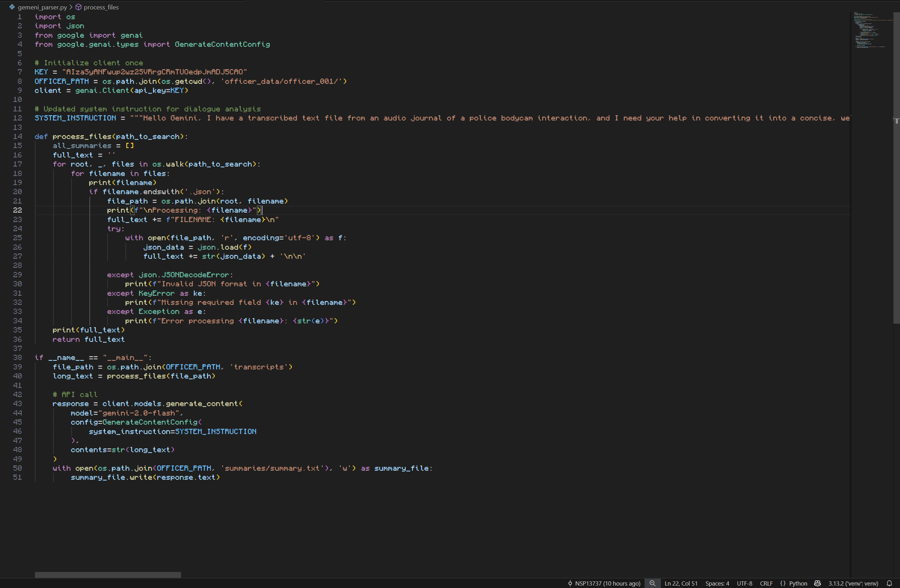Select the Python language mode
Screen dimensions: 900x588
pos(798,583)
